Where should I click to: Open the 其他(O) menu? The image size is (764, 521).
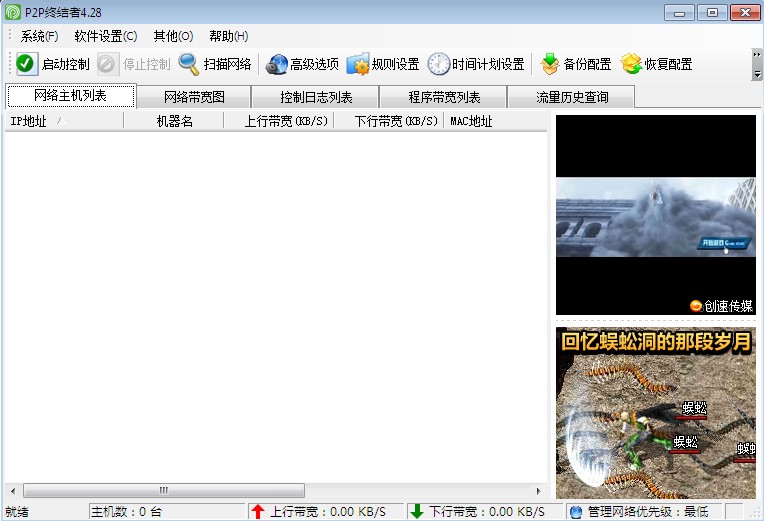[x=173, y=36]
